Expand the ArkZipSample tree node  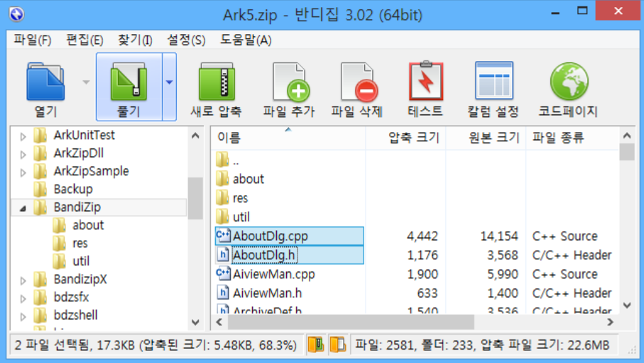click(x=23, y=172)
